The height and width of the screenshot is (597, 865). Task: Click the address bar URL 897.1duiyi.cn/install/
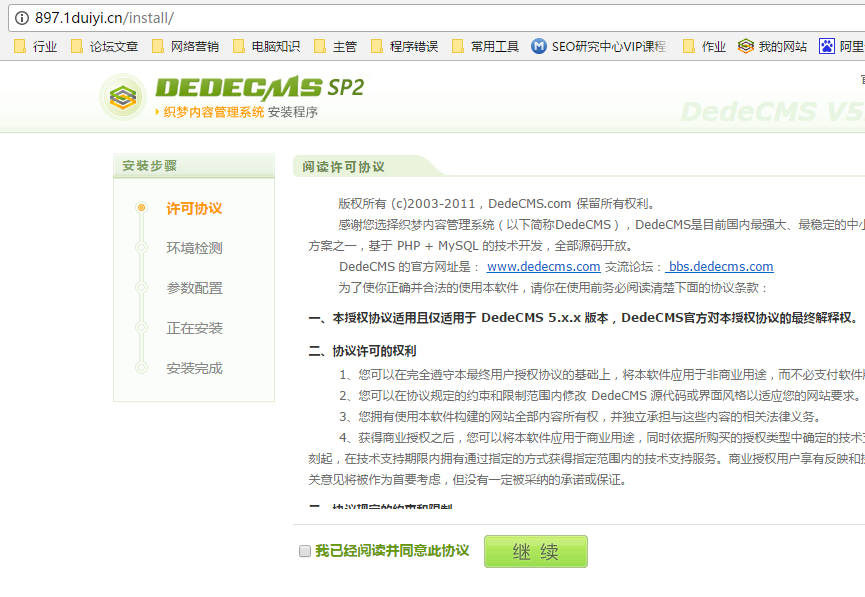pos(104,18)
